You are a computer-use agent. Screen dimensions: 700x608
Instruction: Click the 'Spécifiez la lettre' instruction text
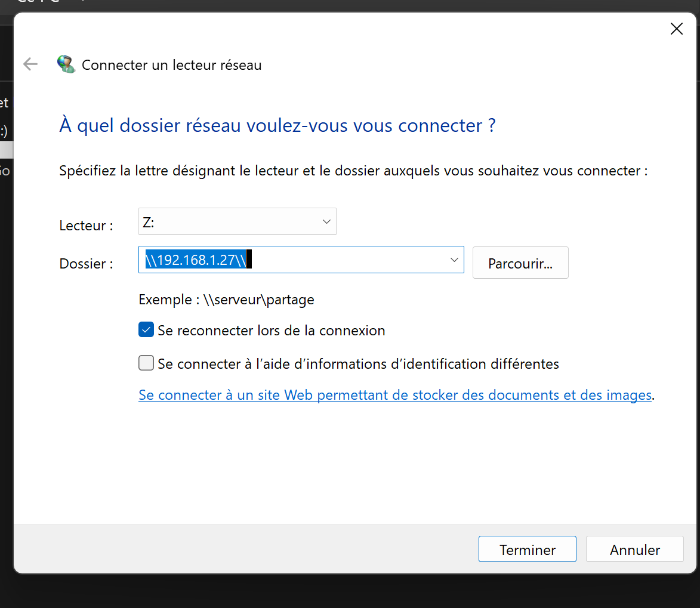pos(353,171)
